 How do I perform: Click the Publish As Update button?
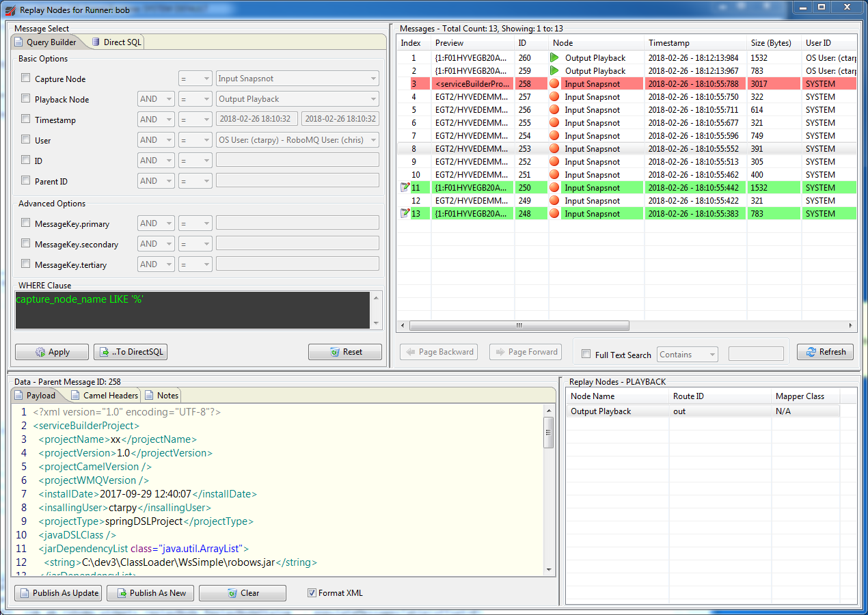click(58, 593)
